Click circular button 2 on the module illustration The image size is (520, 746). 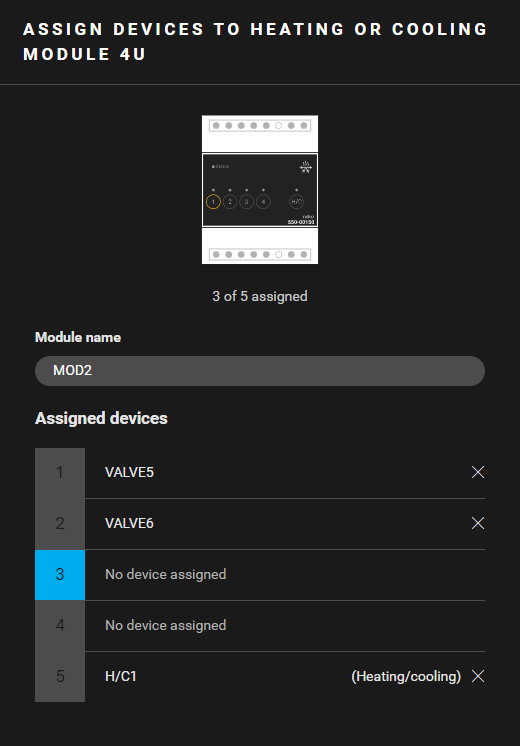(x=230, y=202)
